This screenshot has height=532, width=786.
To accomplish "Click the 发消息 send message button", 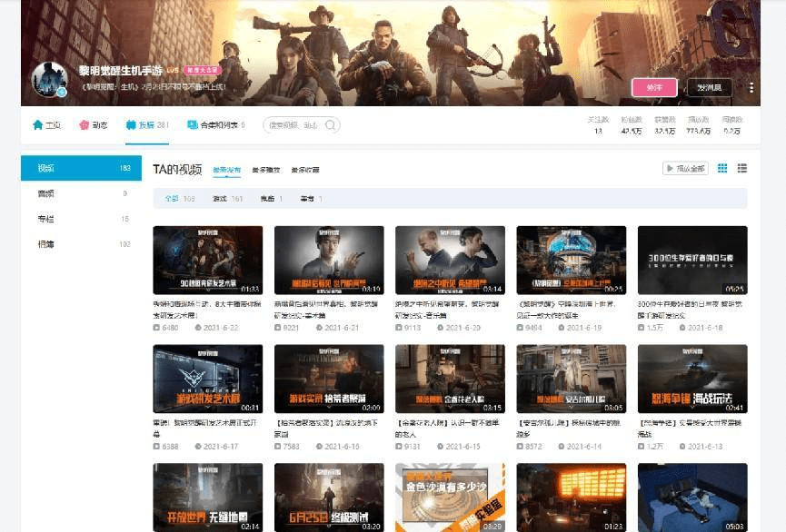I will [710, 87].
